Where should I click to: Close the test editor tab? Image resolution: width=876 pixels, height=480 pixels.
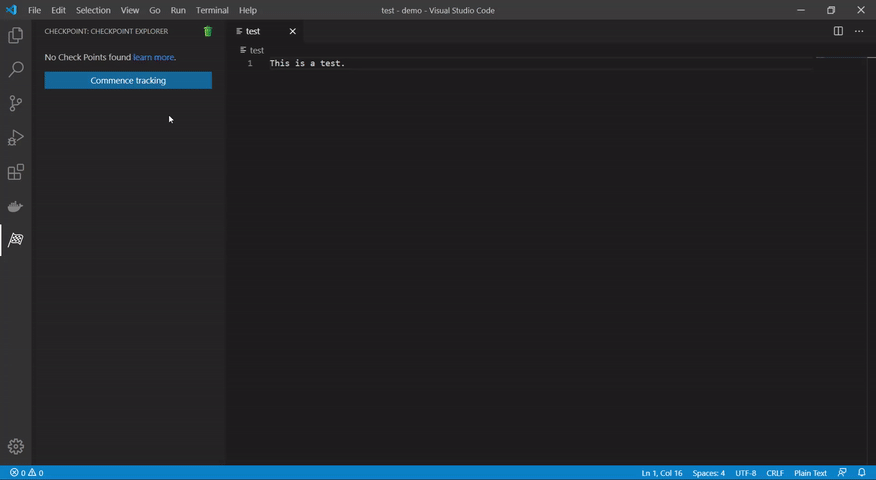292,31
